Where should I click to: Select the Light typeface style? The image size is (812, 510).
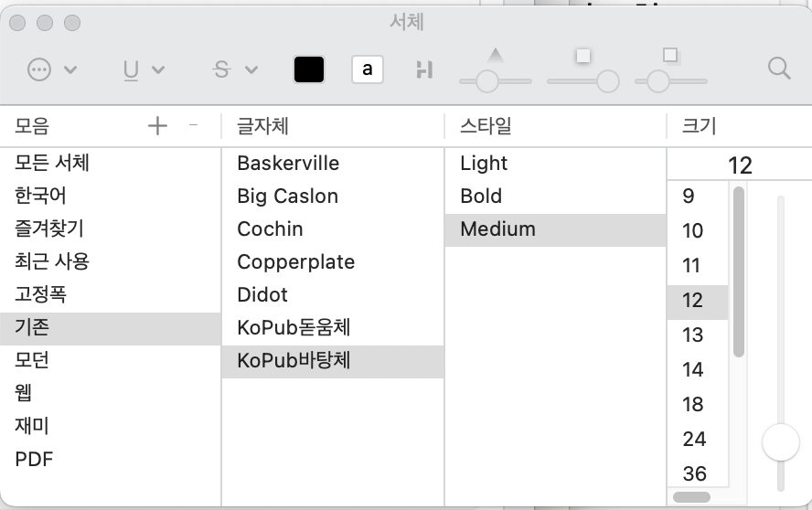click(555, 163)
